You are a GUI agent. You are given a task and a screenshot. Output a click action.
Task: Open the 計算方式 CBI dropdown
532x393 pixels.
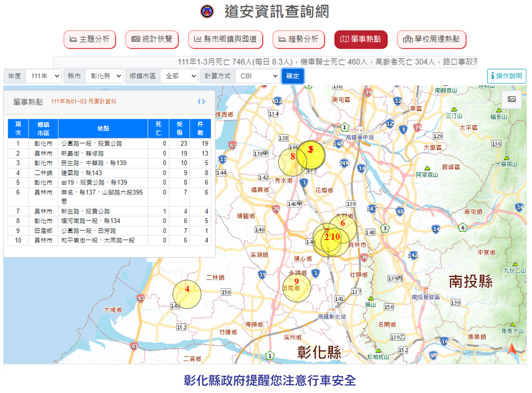[x=257, y=76]
